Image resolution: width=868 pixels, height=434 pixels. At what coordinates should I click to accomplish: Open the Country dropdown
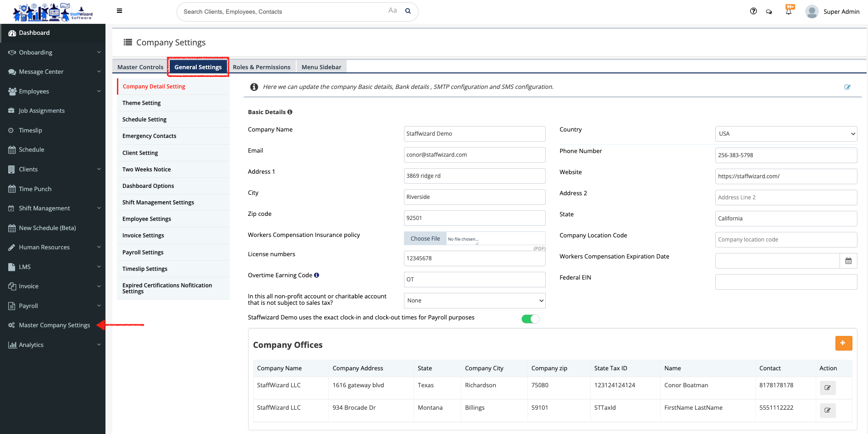[786, 134]
